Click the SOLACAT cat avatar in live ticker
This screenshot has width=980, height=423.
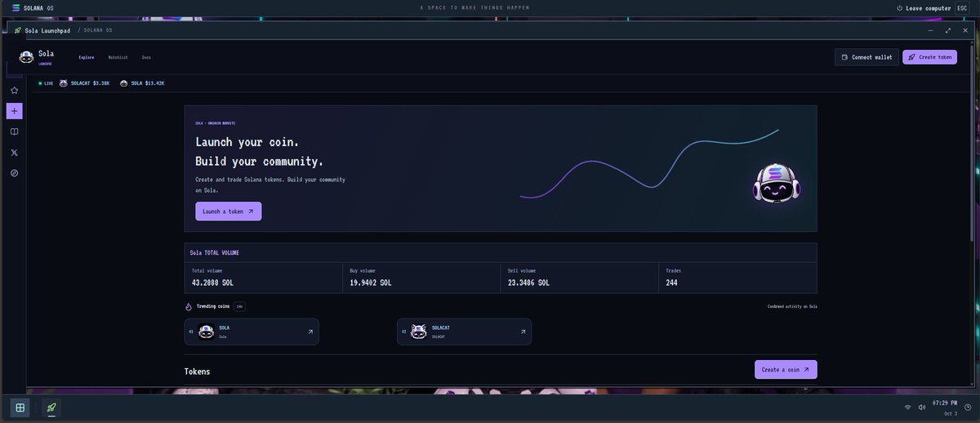[x=64, y=83]
